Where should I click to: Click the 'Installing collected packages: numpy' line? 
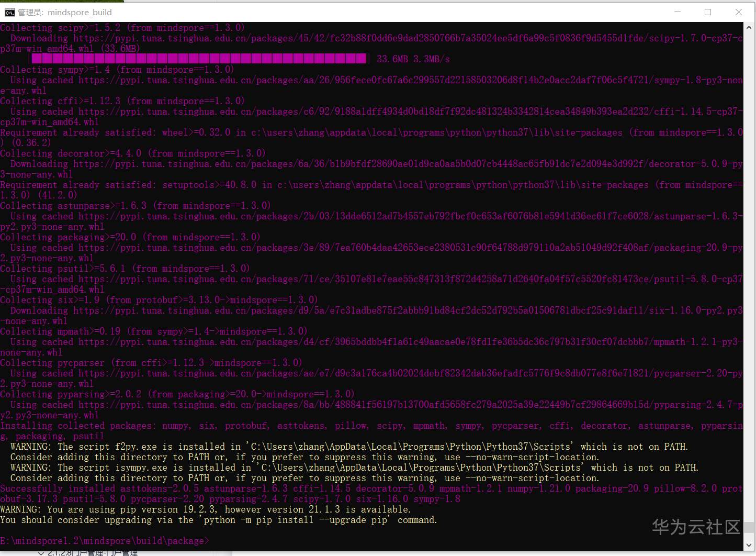click(371, 426)
